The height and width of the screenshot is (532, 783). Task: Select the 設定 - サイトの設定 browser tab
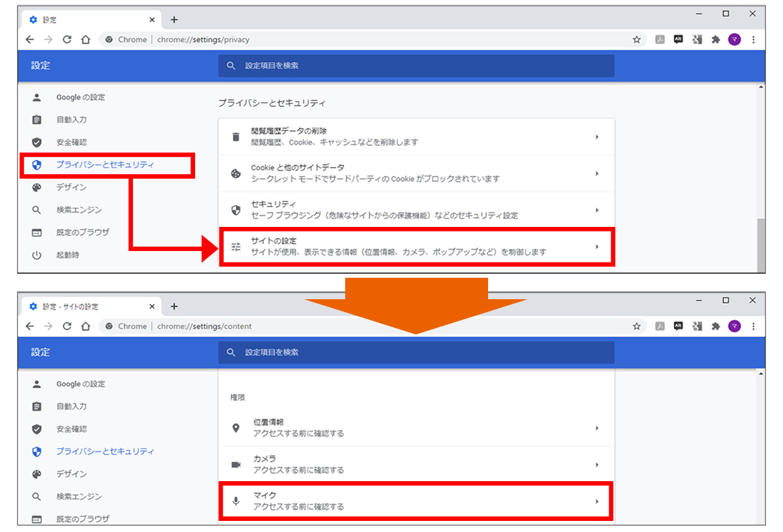pos(85,306)
